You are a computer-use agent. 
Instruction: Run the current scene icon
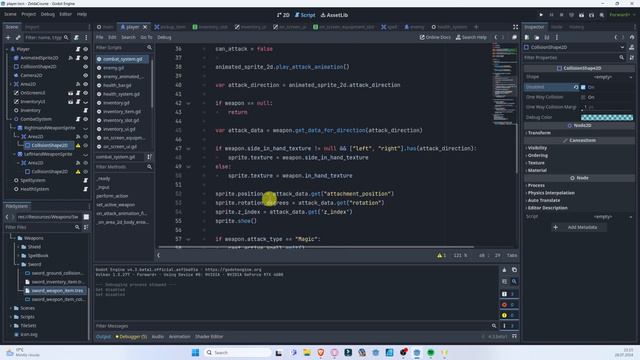(581, 15)
